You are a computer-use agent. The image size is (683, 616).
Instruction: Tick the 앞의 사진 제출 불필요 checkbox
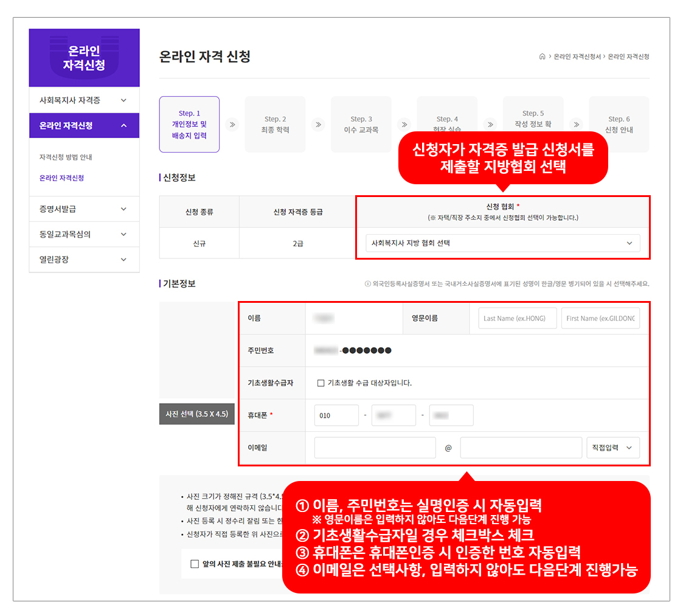pyautogui.click(x=195, y=564)
